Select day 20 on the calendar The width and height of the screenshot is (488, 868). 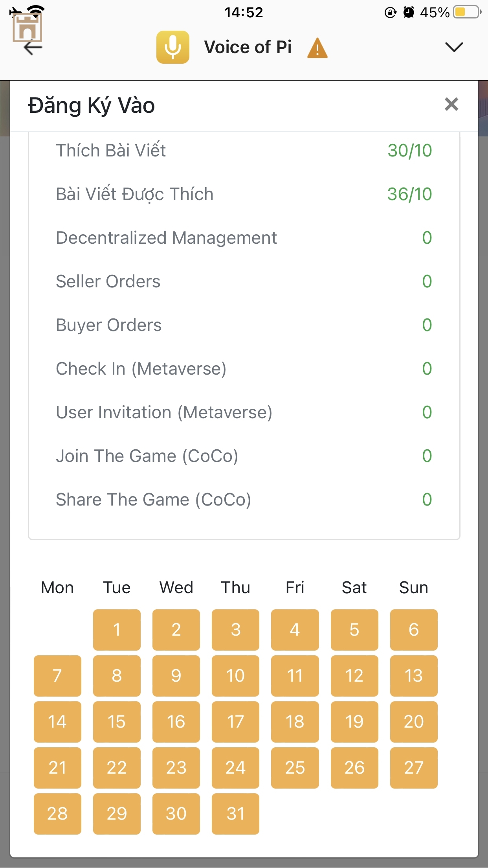(413, 722)
